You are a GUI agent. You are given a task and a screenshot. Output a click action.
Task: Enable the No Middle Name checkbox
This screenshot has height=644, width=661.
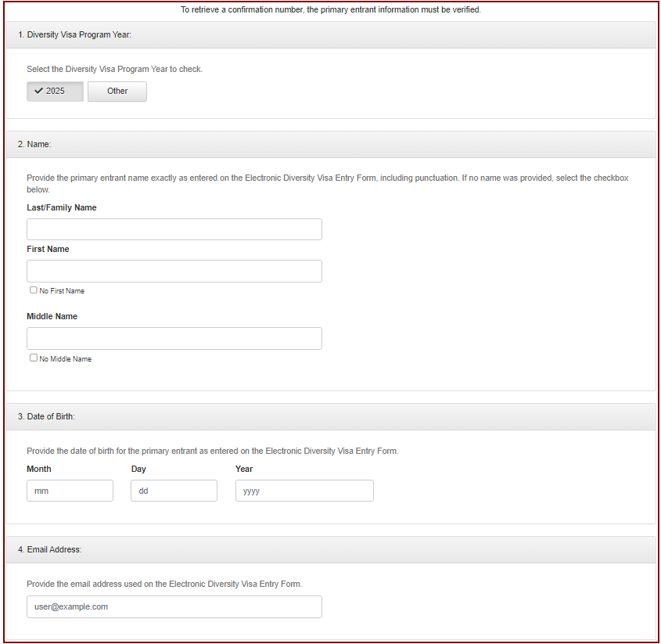(x=34, y=358)
